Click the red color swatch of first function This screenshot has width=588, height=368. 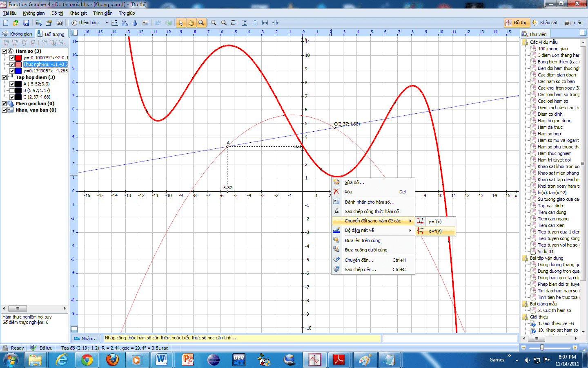point(18,58)
